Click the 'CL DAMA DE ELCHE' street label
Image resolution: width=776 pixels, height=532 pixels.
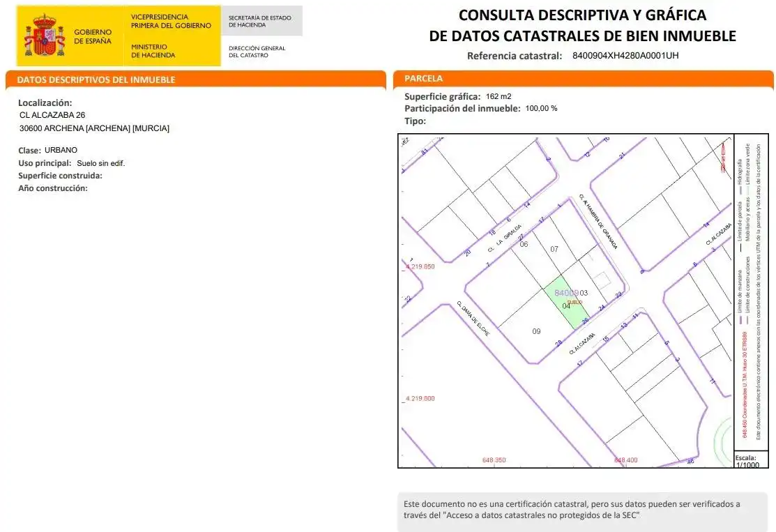tap(473, 318)
